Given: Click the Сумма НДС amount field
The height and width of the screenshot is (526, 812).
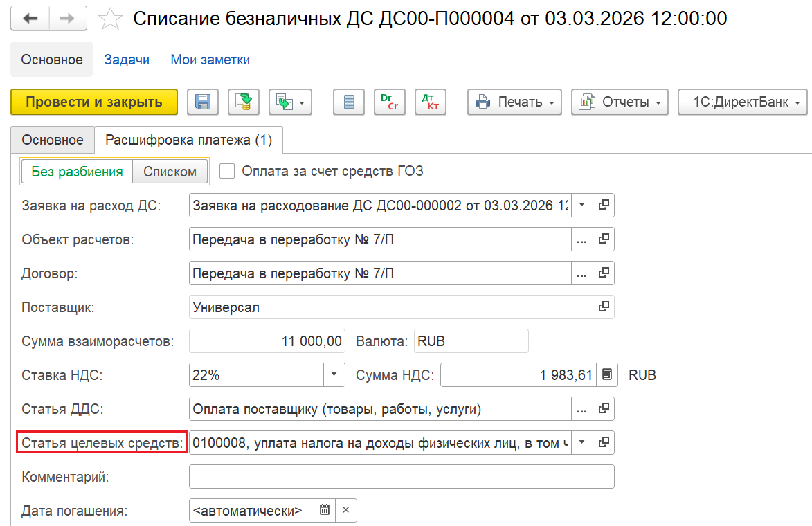Looking at the screenshot, I should point(518,375).
